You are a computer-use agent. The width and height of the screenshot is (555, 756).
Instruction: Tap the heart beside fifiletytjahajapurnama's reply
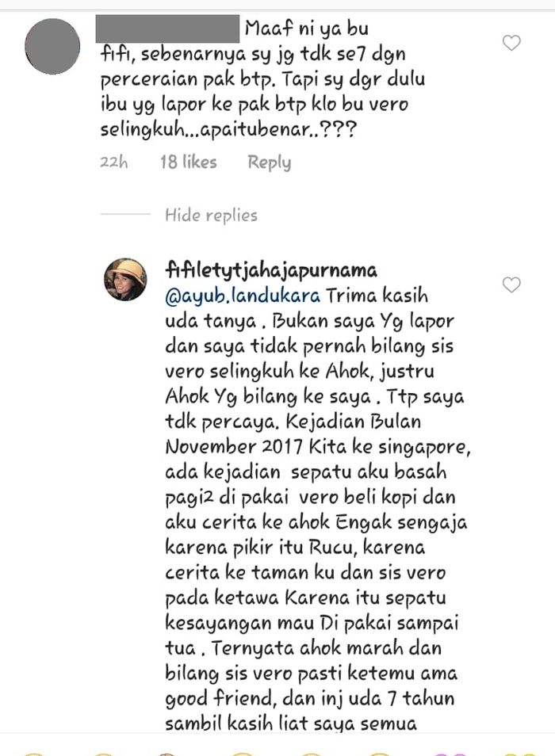pos(511,284)
